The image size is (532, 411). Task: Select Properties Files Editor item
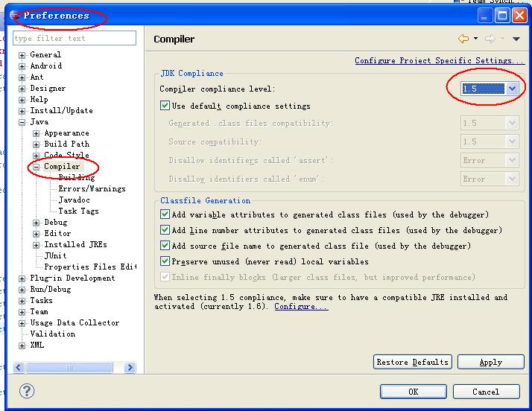tap(90, 267)
